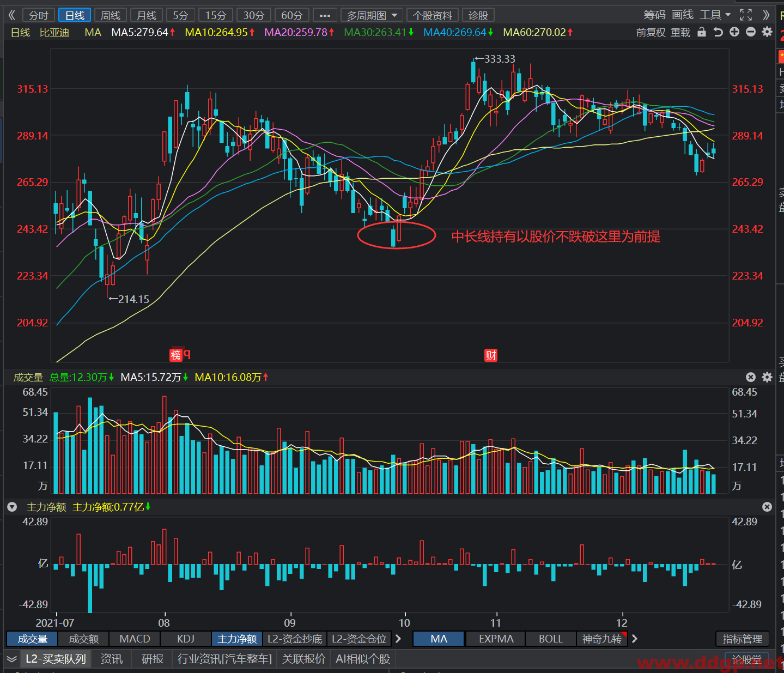Open the 多周期图 dropdown
The height and width of the screenshot is (673, 784).
click(372, 15)
